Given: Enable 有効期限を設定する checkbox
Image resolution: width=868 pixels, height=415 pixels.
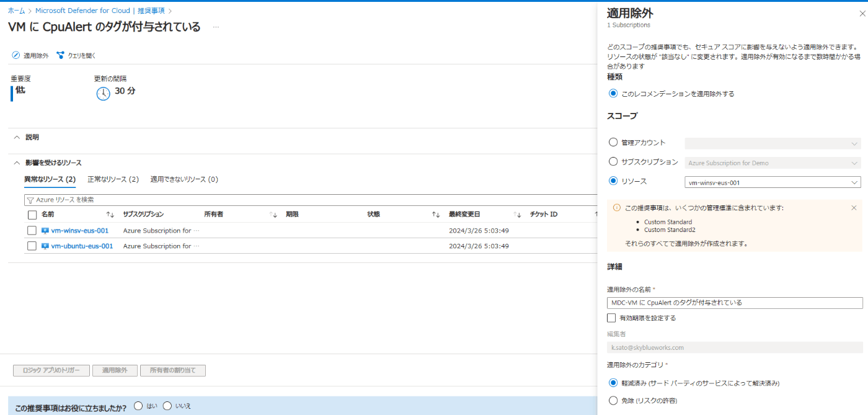Looking at the screenshot, I should coord(612,318).
